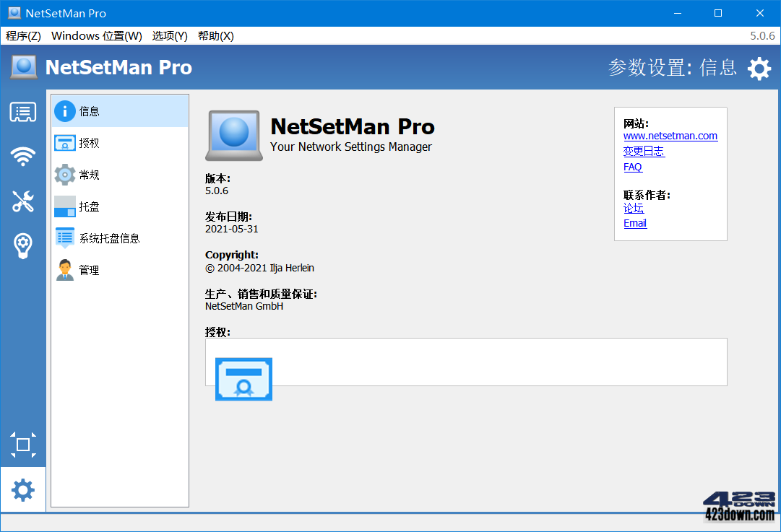Select the Wi-Fi management icon in sidebar
The image size is (781, 532).
(x=22, y=156)
